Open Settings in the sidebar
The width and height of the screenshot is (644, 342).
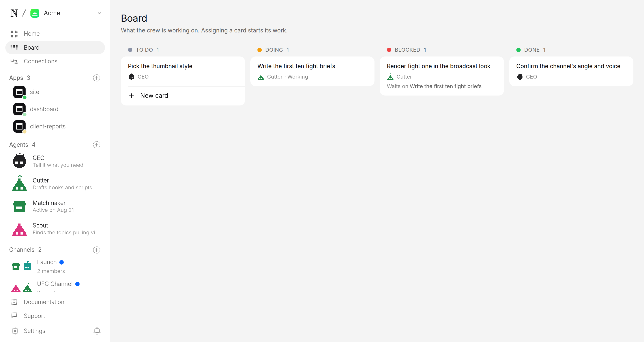point(47,331)
